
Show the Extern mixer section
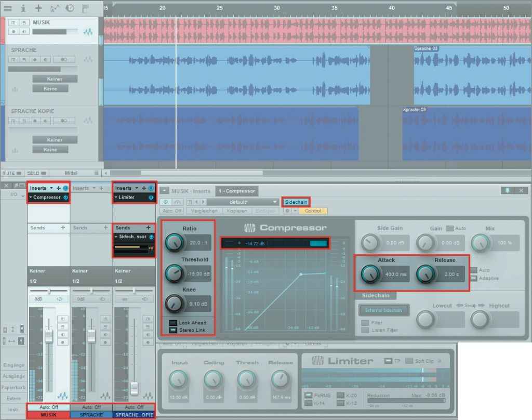tap(14, 398)
